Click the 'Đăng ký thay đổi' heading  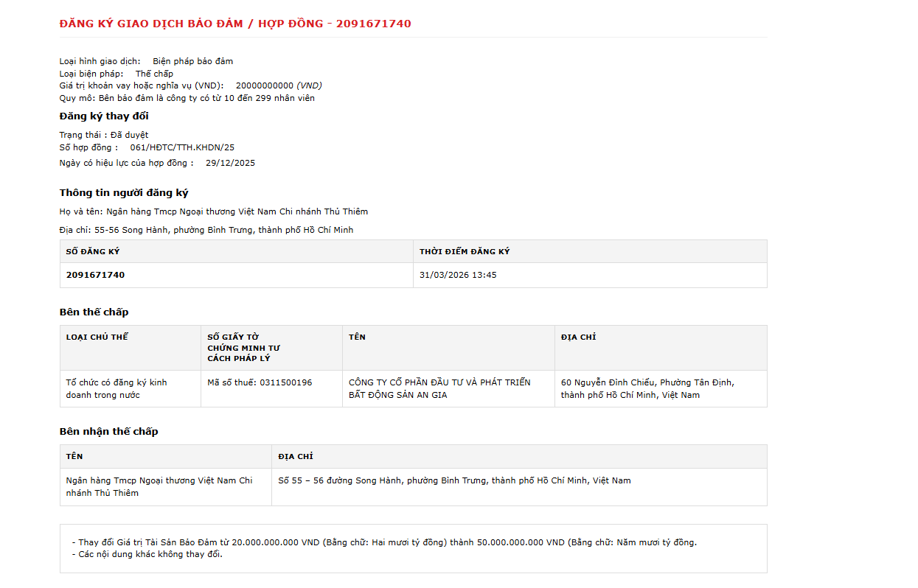pyautogui.click(x=104, y=116)
